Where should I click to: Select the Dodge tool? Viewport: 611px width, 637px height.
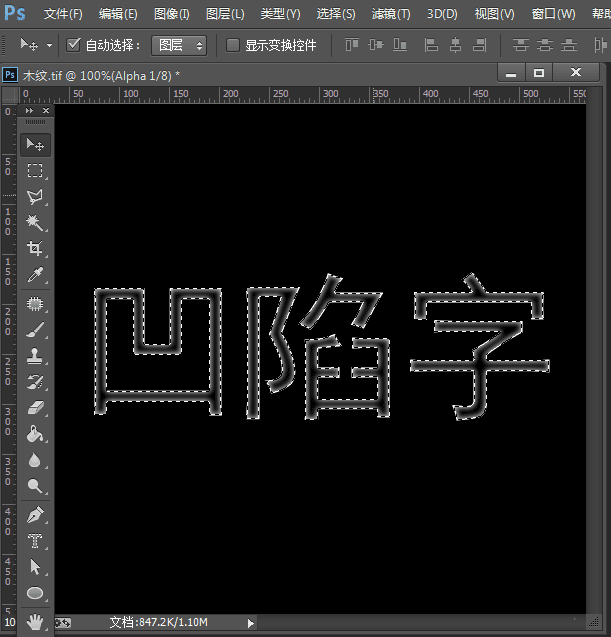coord(35,485)
